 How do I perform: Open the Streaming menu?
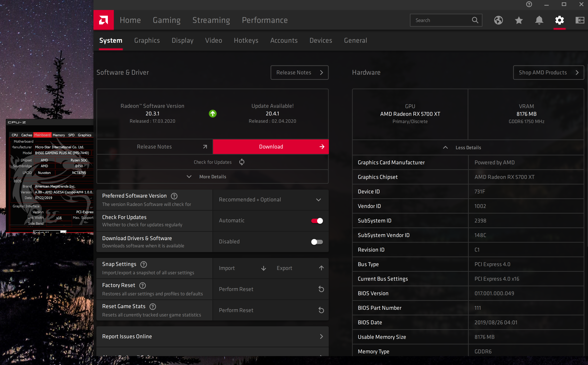(x=211, y=20)
